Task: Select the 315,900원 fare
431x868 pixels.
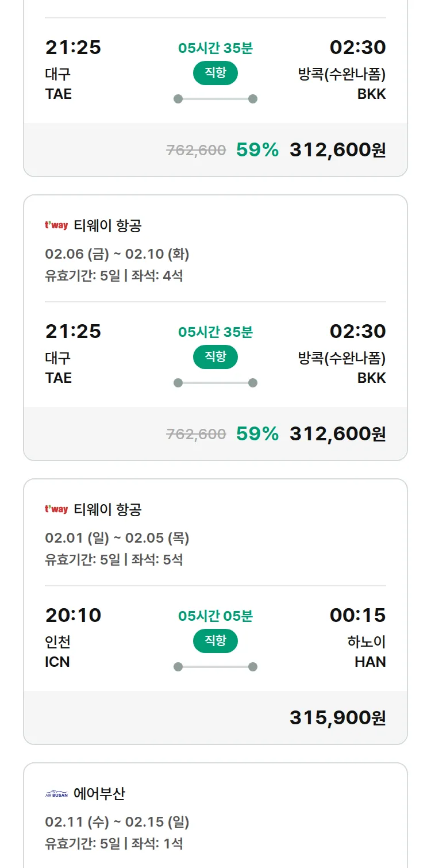Action: [337, 717]
